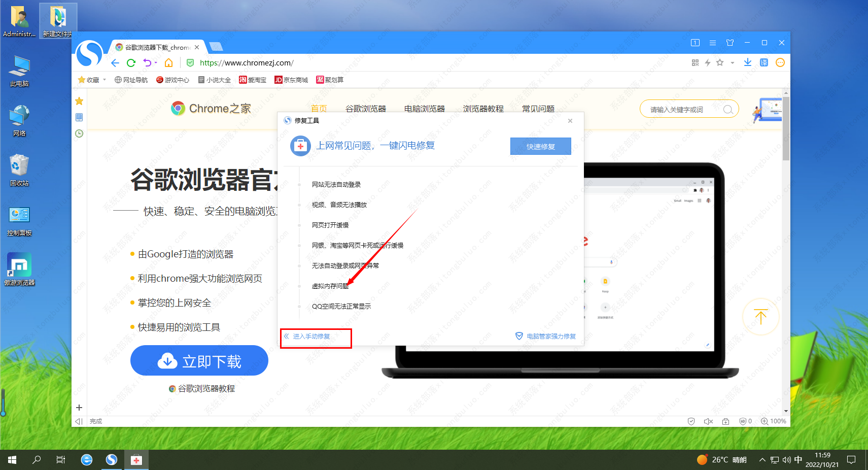This screenshot has height=470, width=868.
Task: Click the QR code icon in the toolbar
Action: (695, 62)
